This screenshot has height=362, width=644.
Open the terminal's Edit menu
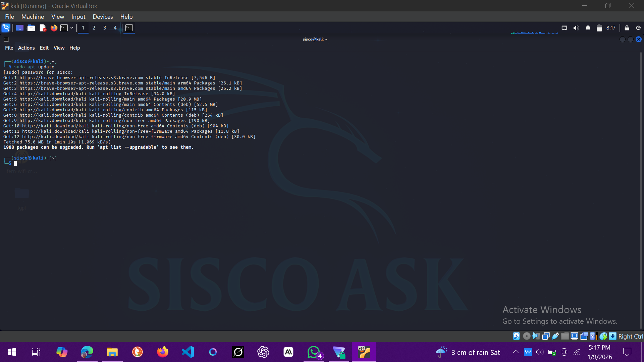click(44, 48)
